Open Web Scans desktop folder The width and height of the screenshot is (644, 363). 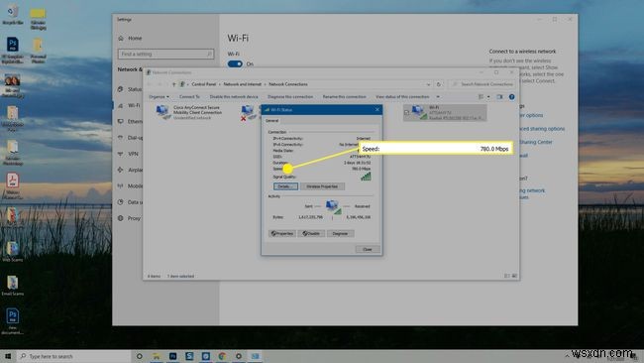12,251
